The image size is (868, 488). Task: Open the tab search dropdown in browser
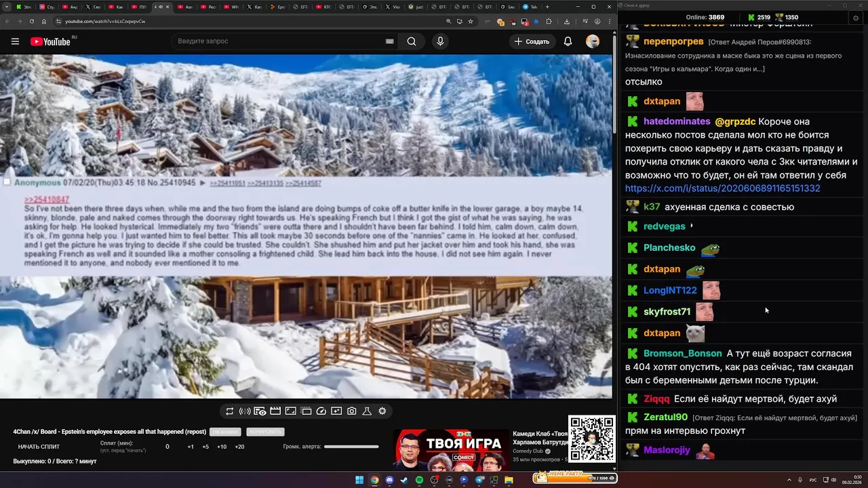[x=8, y=7]
